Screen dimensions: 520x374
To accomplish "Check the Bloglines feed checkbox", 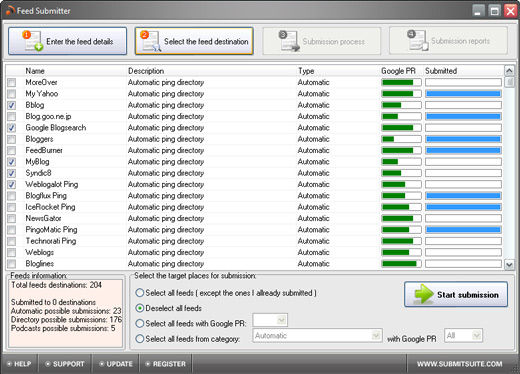I will (12, 264).
